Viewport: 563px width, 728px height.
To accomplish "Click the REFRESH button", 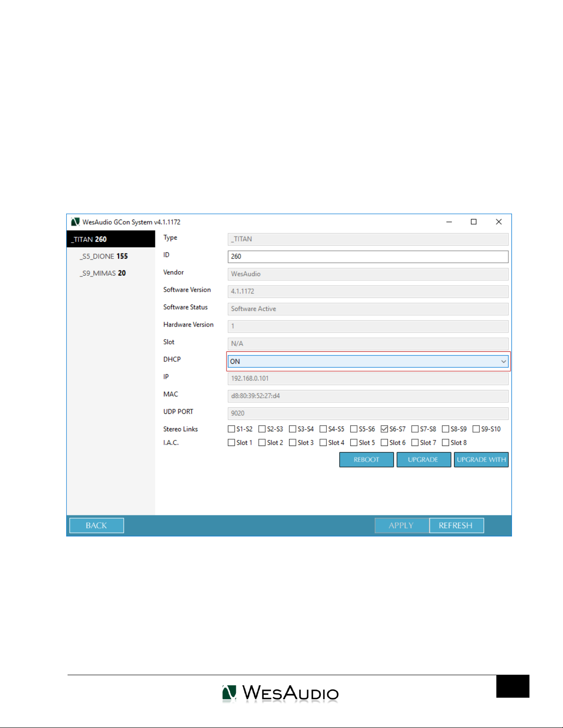I will 456,525.
